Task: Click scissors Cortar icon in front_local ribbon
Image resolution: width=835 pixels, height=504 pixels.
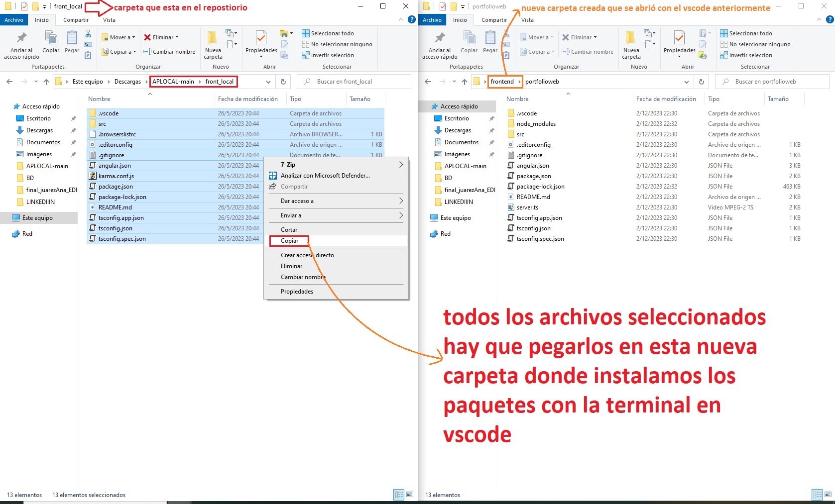Action: [x=88, y=34]
